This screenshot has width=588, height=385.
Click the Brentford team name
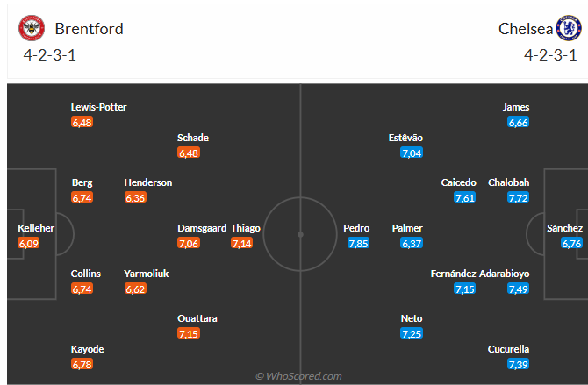click(x=89, y=29)
